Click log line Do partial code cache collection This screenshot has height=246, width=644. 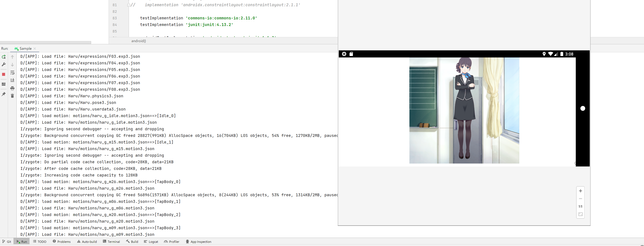[x=97, y=162]
